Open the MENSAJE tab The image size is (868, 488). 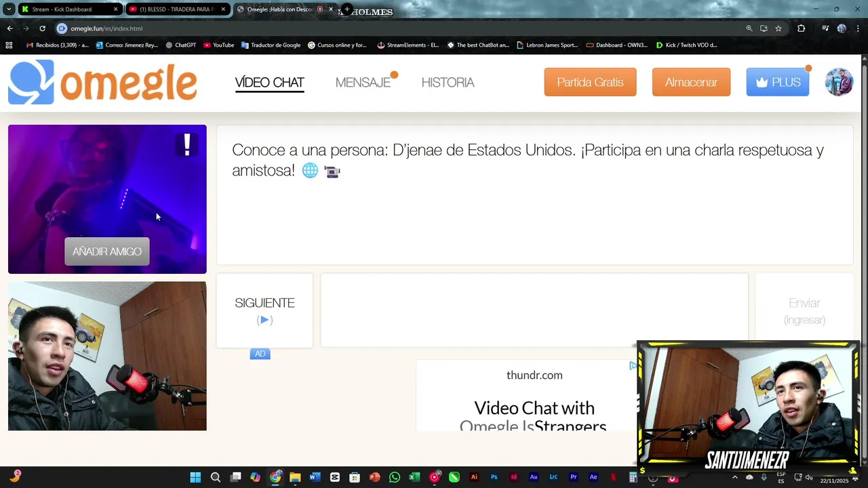point(363,83)
